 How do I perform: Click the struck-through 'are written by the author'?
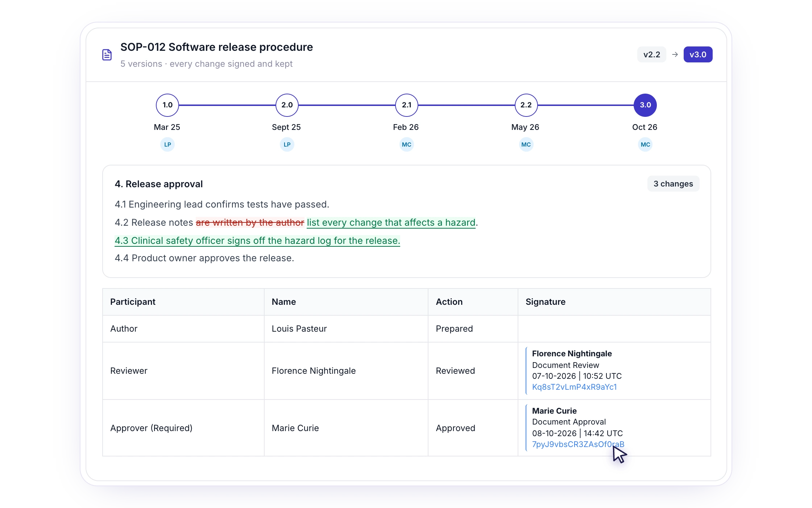pyautogui.click(x=250, y=222)
